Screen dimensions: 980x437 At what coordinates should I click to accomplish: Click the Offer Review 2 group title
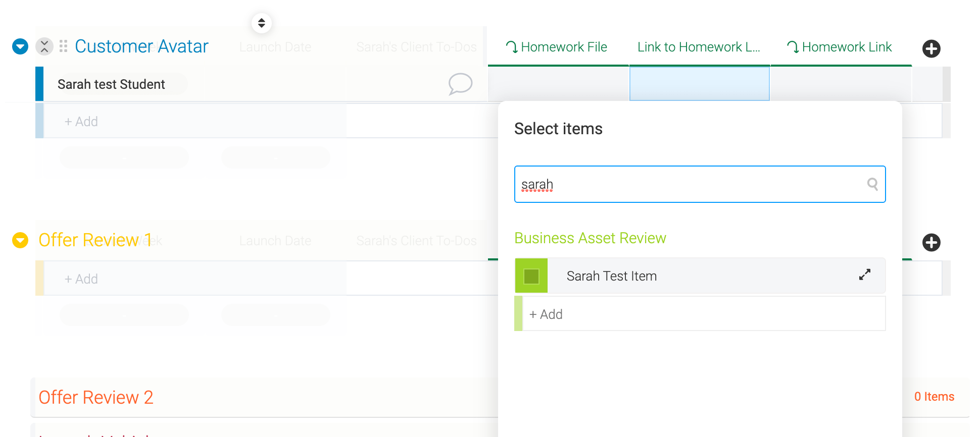(96, 398)
